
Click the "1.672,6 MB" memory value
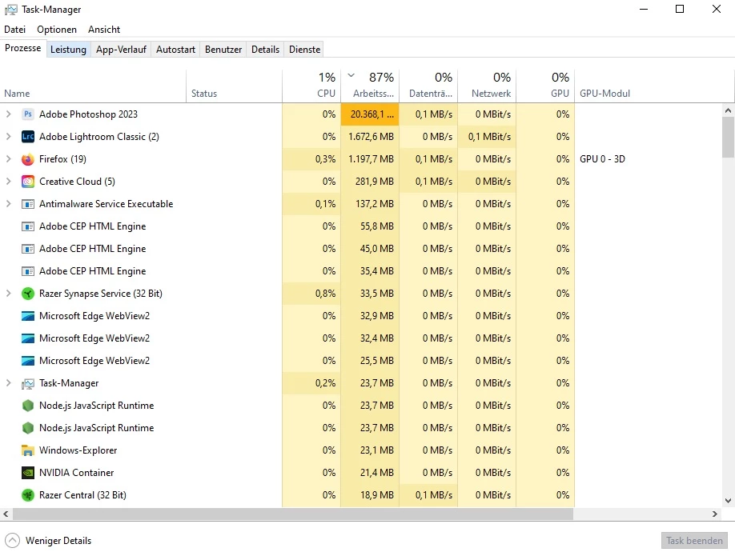(371, 137)
